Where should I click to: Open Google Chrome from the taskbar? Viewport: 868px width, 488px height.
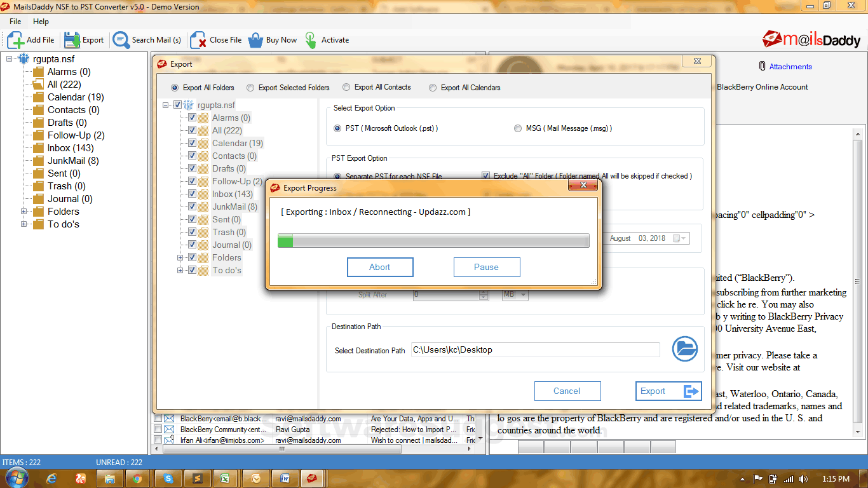(137, 478)
